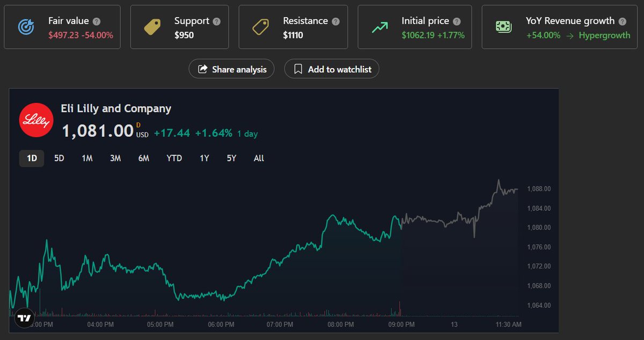Click the share icon in Share analysis
This screenshot has height=340, width=644.
pyautogui.click(x=203, y=69)
